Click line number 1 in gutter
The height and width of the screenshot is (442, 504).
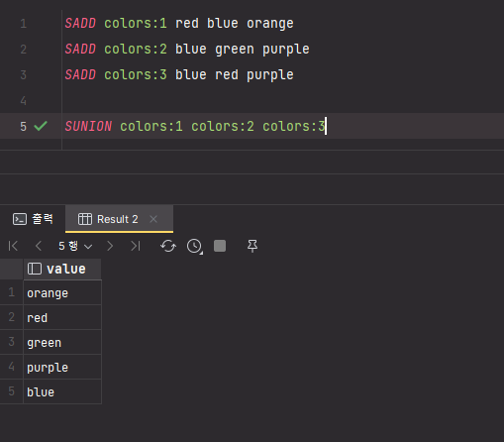point(23,24)
